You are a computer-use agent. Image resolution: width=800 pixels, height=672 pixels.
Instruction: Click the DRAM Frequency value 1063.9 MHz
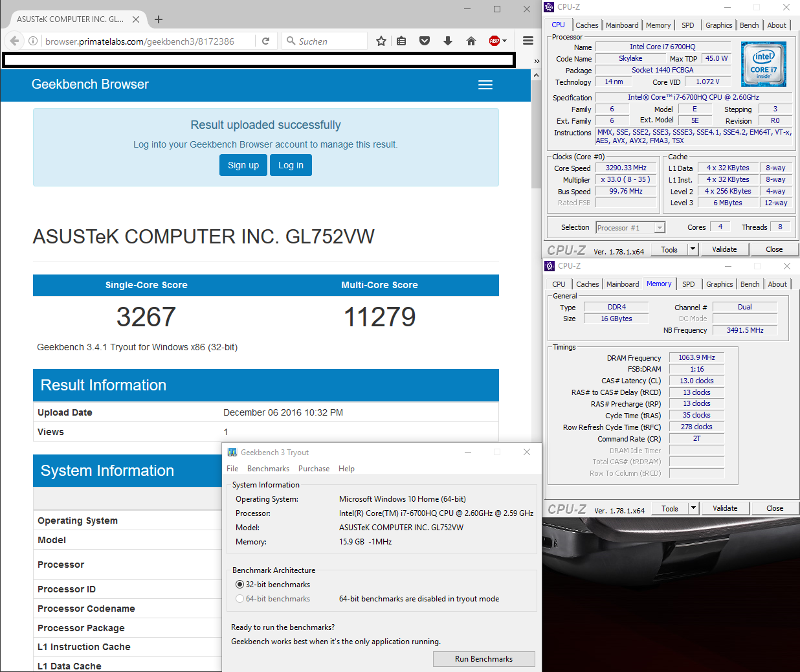[696, 357]
